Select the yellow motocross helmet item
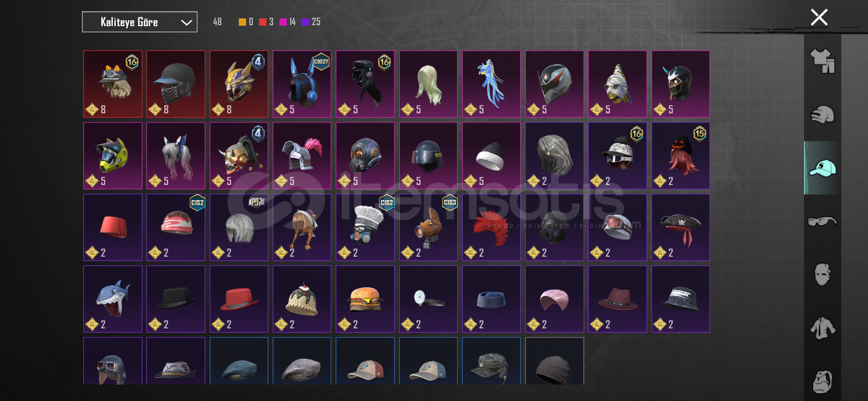868x401 pixels. [x=113, y=155]
